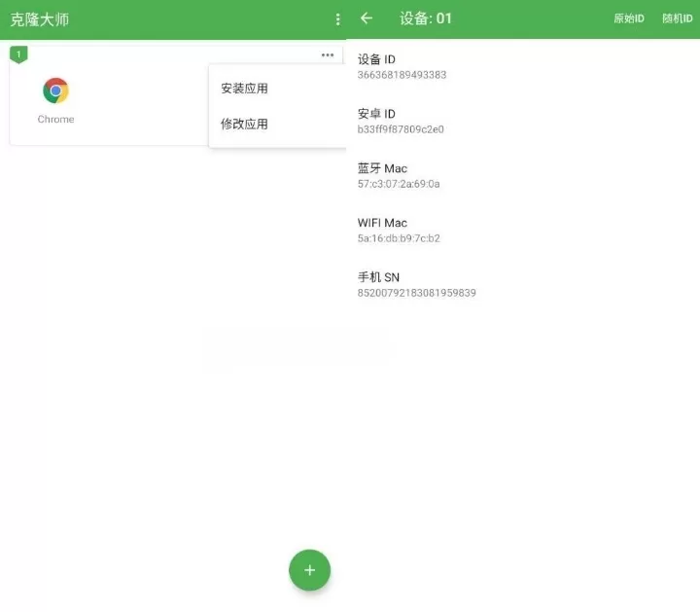The width and height of the screenshot is (700, 612).
Task: Select 安装应用 from the popup menu
Action: 277,89
